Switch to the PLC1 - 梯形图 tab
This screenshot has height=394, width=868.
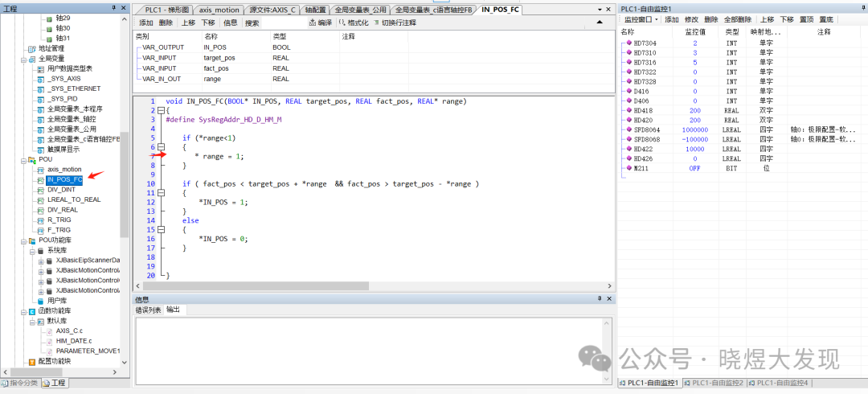[x=167, y=10]
